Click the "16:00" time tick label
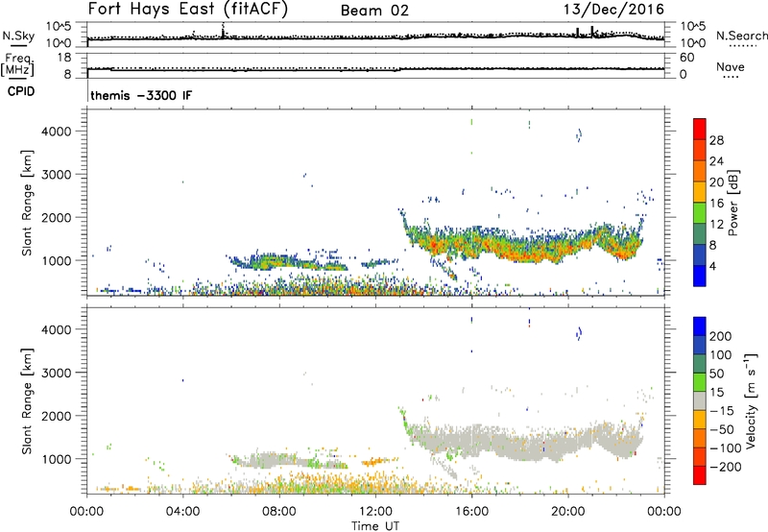Viewport: 768px width, 532px height. (471, 512)
